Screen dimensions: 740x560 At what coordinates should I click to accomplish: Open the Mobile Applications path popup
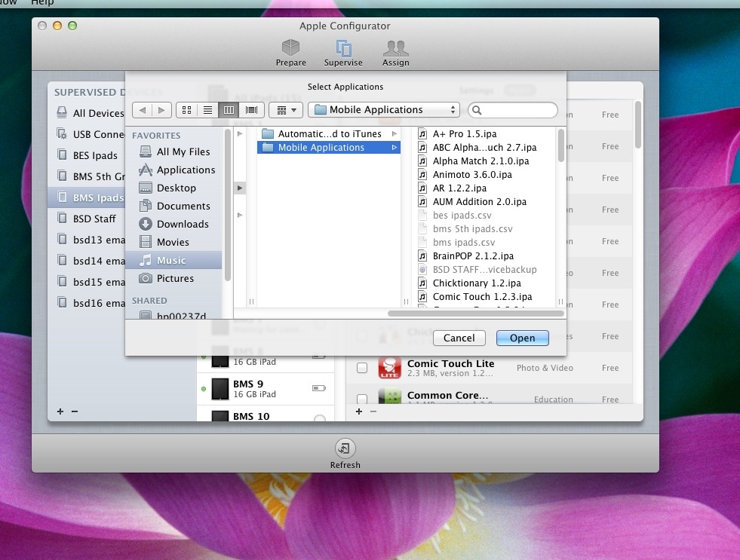(x=385, y=110)
